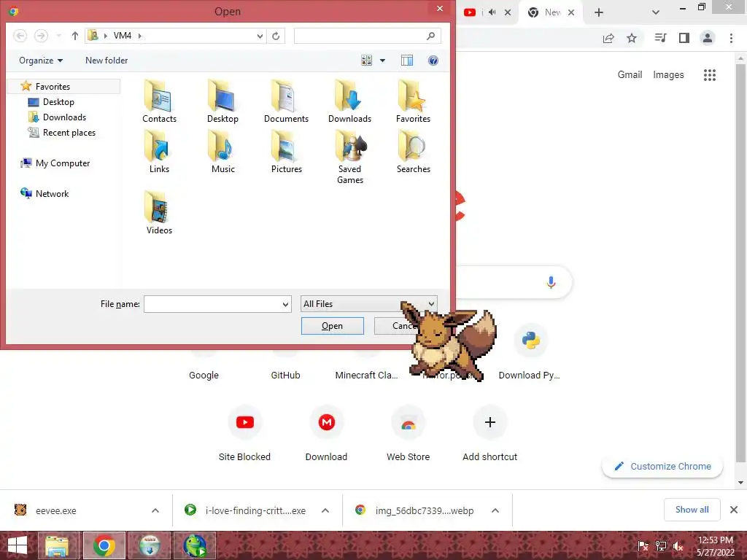Screen dimensions: 747x560
Task: Click Chrome share page icon
Action: pyautogui.click(x=608, y=38)
